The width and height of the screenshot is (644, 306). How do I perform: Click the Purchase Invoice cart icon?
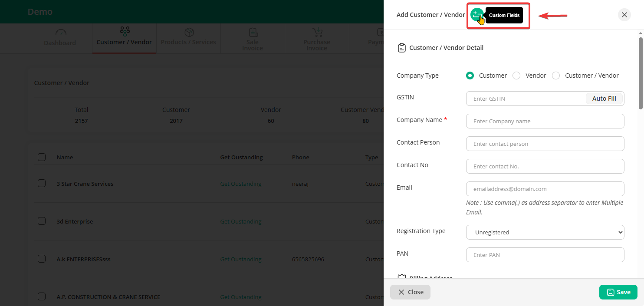[x=317, y=33]
